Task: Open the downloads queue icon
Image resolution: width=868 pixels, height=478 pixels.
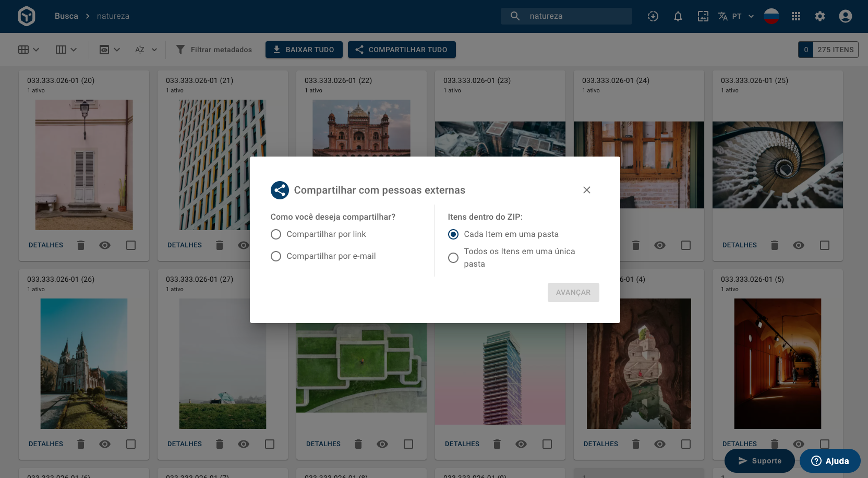Action: point(653,16)
